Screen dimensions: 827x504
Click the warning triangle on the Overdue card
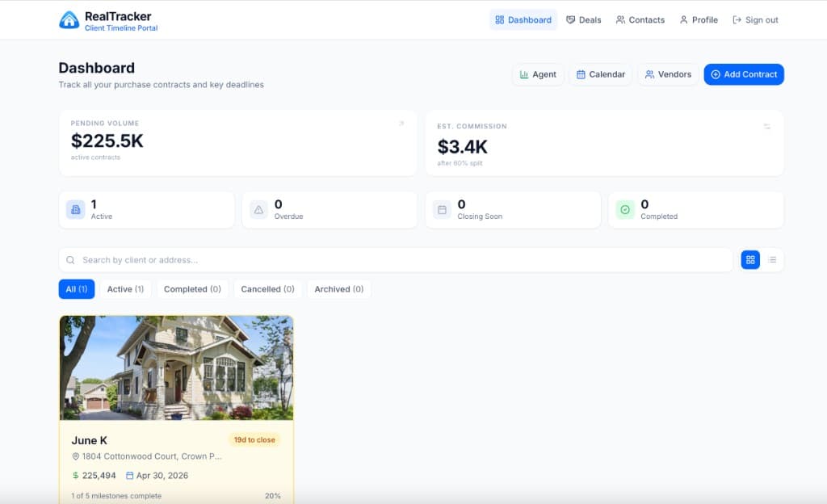point(258,209)
